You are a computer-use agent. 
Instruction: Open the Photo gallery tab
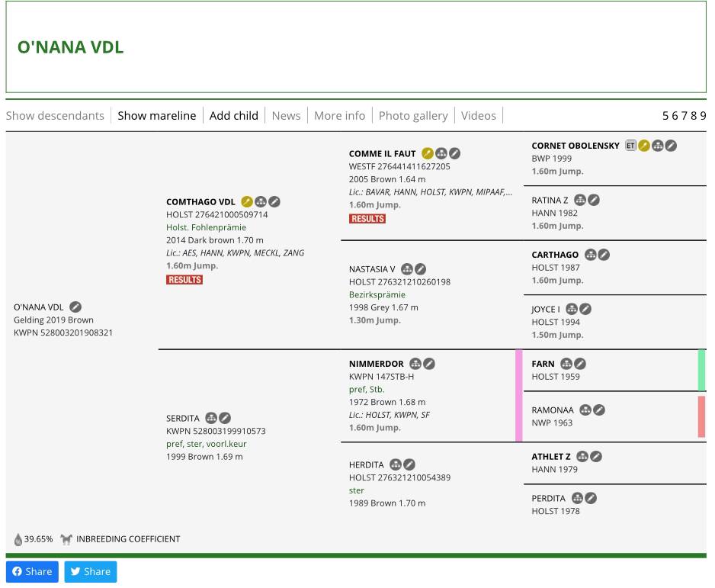412,115
